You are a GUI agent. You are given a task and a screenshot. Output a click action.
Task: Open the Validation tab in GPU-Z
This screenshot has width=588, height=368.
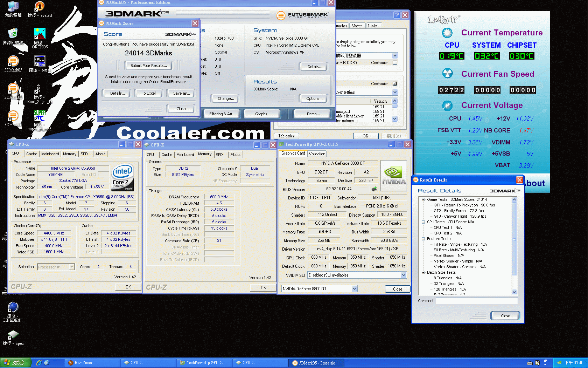[317, 154]
